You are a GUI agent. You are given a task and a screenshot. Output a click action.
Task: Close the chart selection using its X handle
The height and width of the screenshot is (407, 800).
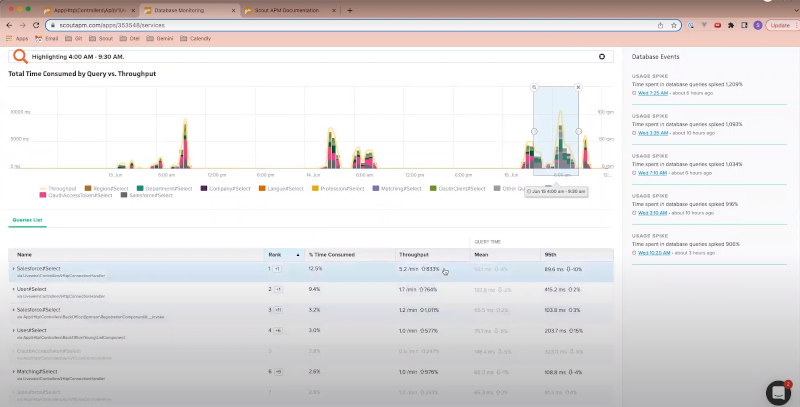click(578, 87)
